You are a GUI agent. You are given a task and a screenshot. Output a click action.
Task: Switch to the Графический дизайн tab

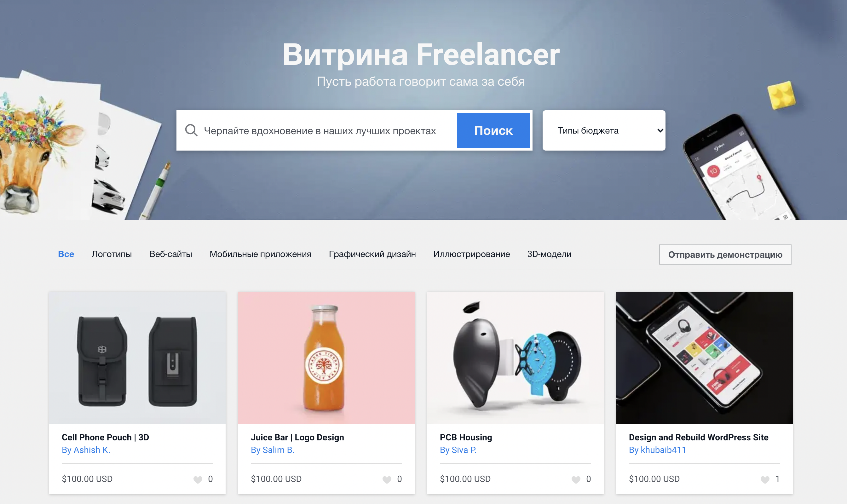point(372,254)
